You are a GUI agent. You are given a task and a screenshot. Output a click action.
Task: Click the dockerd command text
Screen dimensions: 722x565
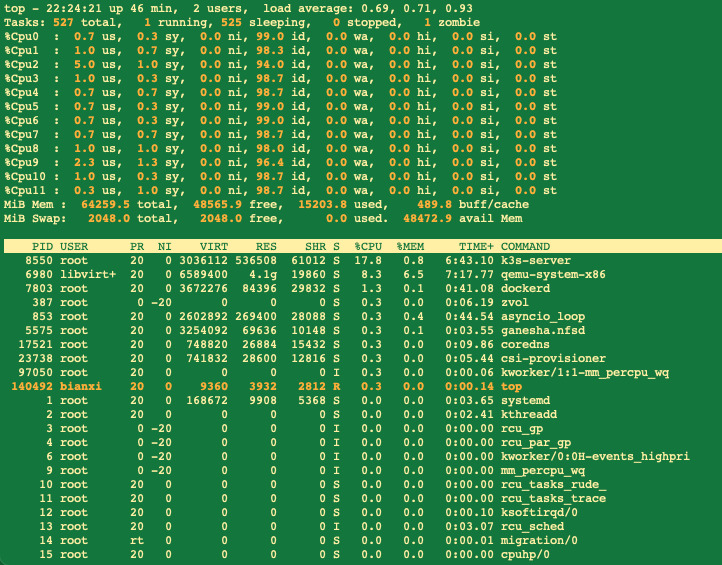[525, 289]
